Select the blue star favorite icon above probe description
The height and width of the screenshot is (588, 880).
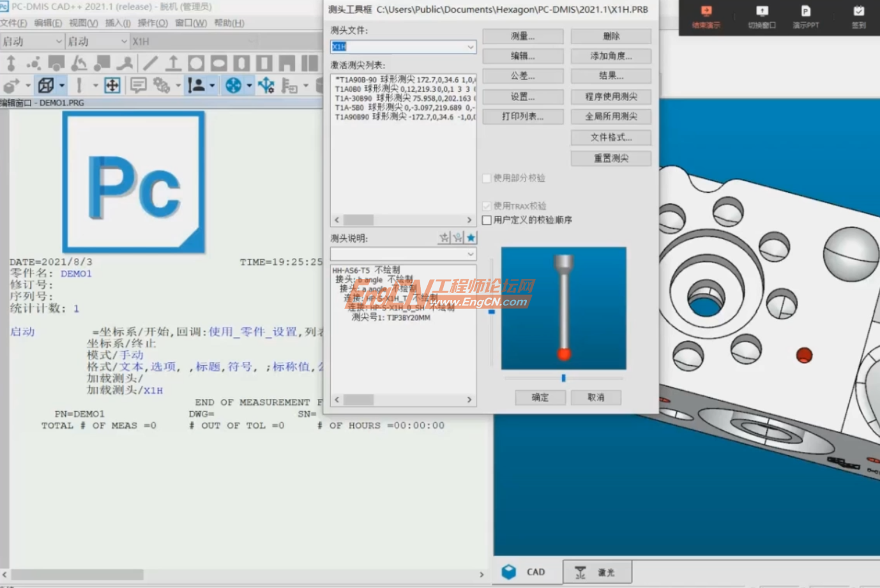pyautogui.click(x=471, y=237)
